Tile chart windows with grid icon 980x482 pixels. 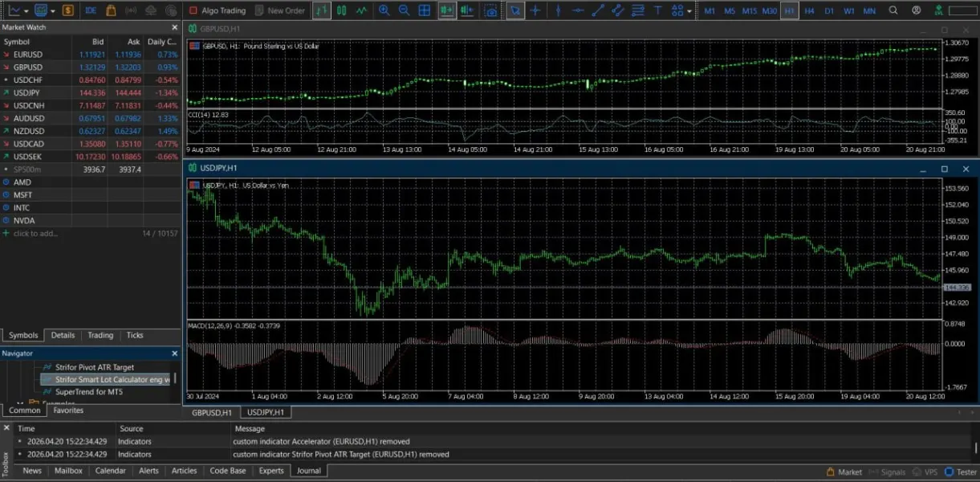click(425, 10)
